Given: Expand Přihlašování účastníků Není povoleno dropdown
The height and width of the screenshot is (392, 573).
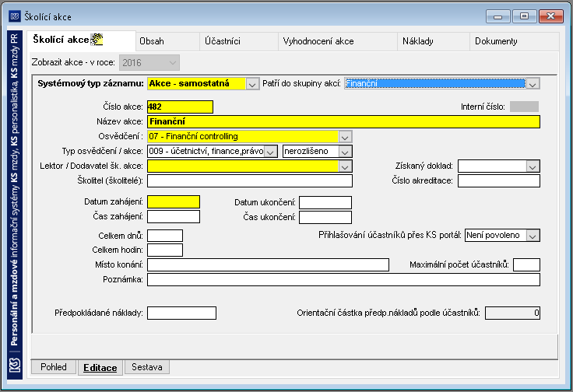Looking at the screenshot, I should pos(533,236).
